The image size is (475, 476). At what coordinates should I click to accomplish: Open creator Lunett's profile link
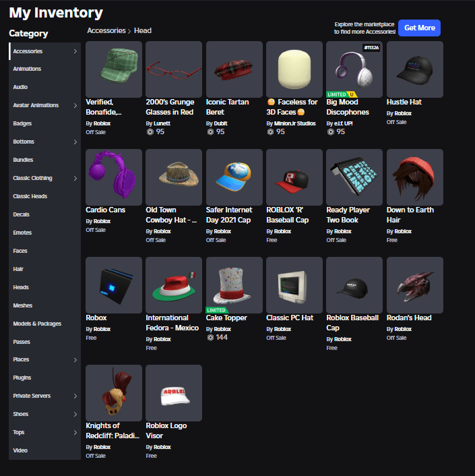tap(162, 123)
